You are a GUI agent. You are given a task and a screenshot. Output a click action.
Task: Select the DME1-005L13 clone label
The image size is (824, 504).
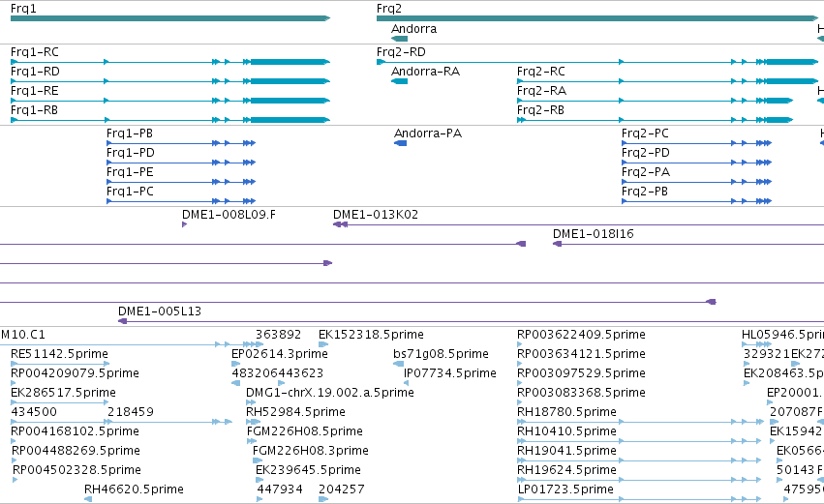point(160,311)
